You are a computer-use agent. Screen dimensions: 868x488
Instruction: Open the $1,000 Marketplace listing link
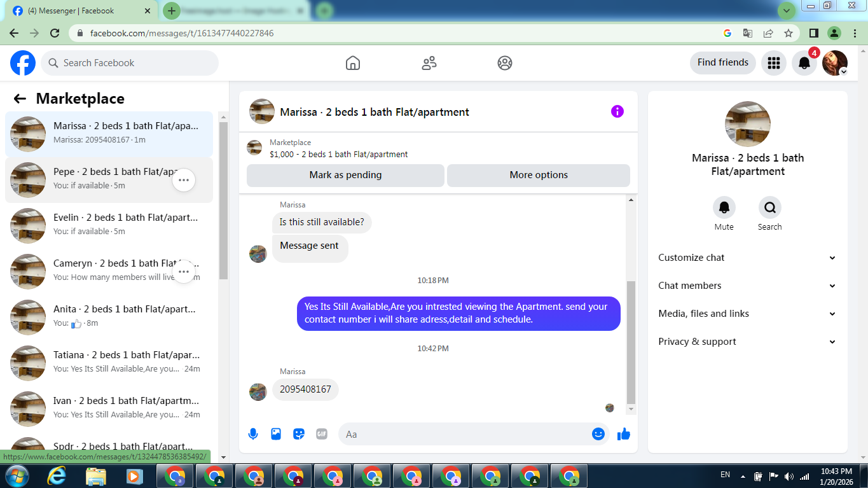click(x=339, y=154)
